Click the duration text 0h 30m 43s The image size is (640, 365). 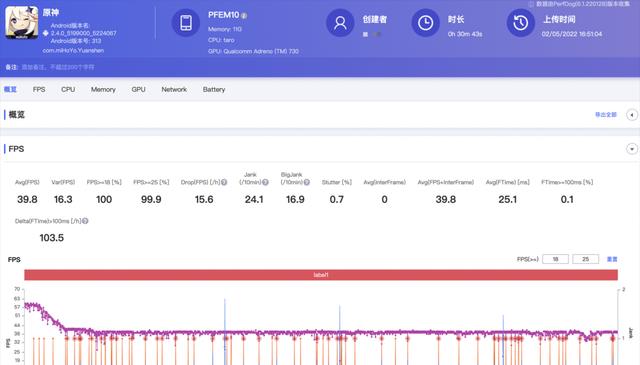pos(465,34)
